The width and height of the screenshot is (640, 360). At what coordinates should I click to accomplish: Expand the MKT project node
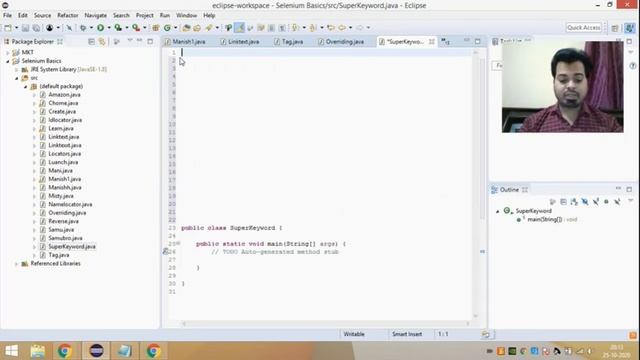pyautogui.click(x=7, y=53)
